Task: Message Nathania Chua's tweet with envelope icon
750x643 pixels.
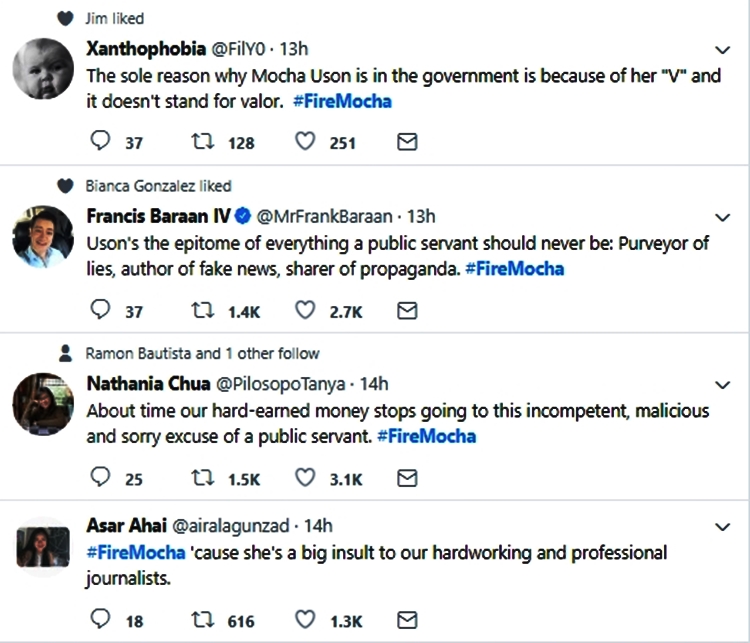Action: (407, 478)
